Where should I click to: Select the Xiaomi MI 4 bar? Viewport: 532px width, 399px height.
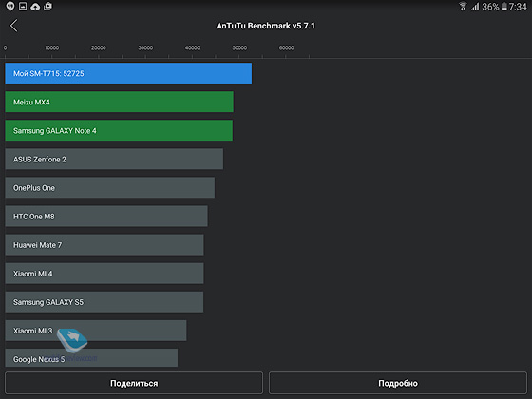coord(104,274)
